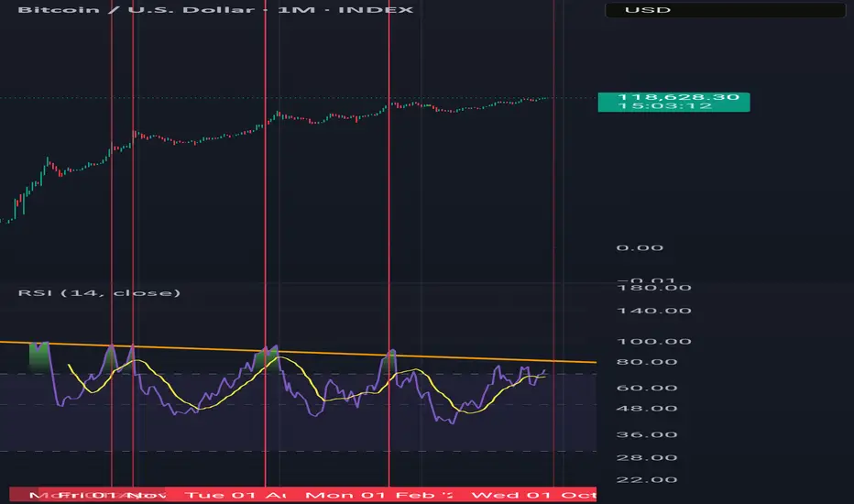
Task: Click the 60.00 level on RSI scale
Action: tap(647, 388)
